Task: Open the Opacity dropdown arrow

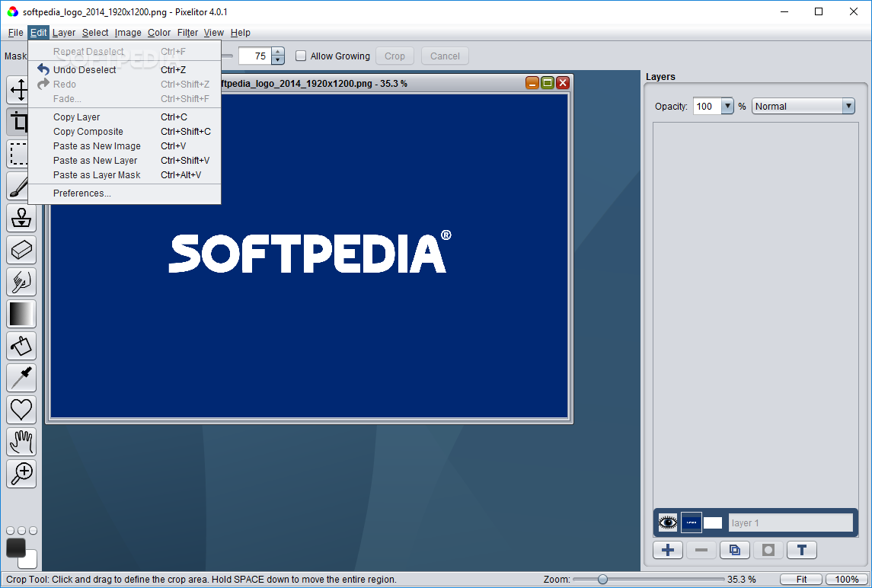Action: pos(727,106)
